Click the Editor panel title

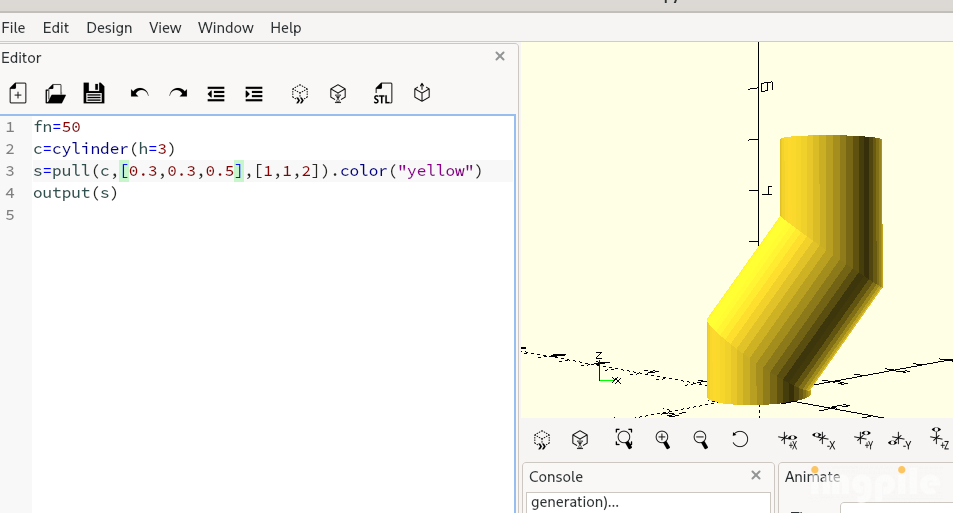[21, 58]
